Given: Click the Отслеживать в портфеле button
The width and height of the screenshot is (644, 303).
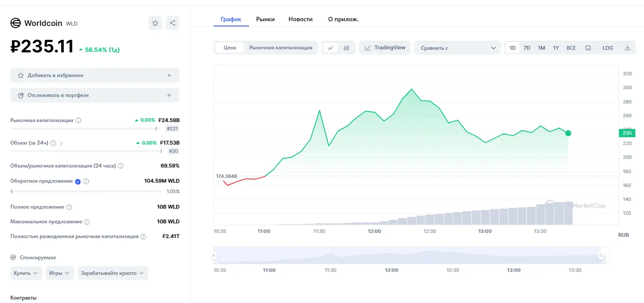Looking at the screenshot, I should coord(95,95).
